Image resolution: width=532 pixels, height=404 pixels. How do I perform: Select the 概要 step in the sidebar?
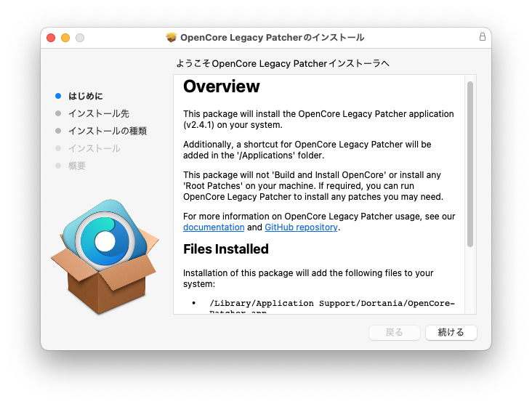77,166
